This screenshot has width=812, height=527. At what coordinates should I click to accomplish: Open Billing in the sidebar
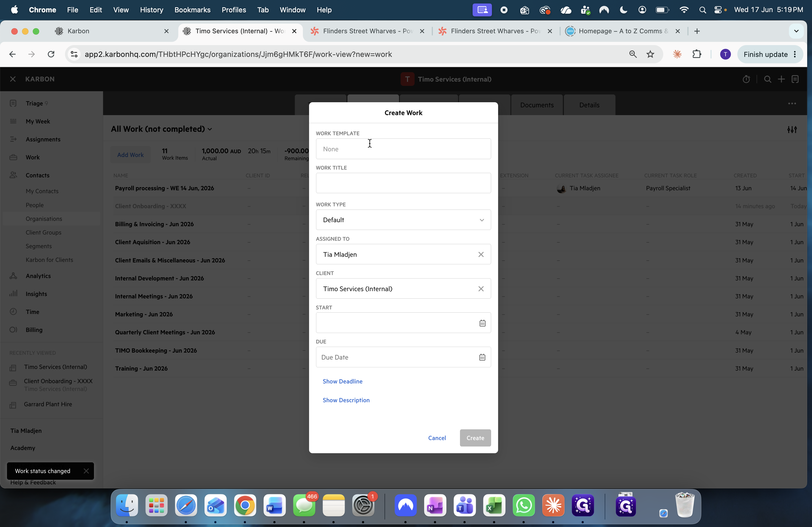pos(34,330)
